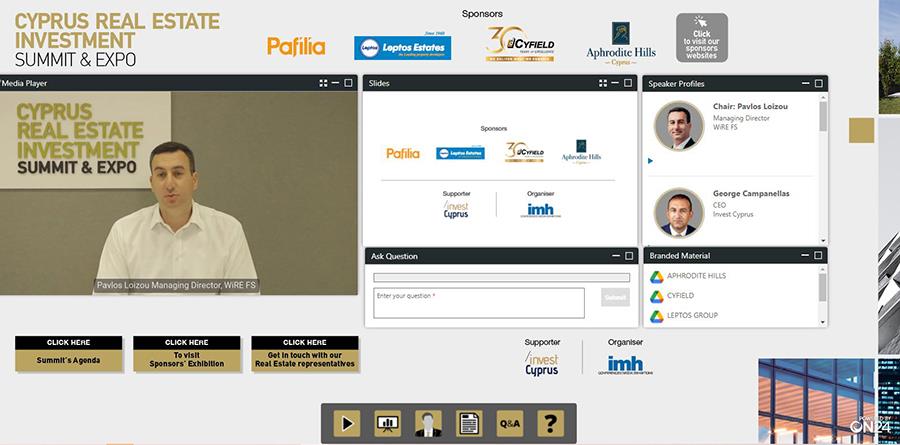This screenshot has width=900, height=445.
Task: Open the Media Player dock icon
Action: (346, 423)
